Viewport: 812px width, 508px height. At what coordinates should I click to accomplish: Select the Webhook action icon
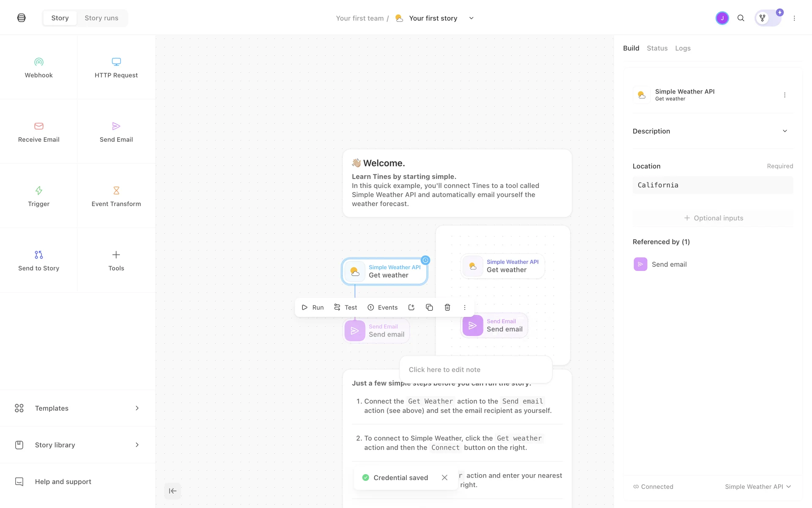pyautogui.click(x=38, y=62)
